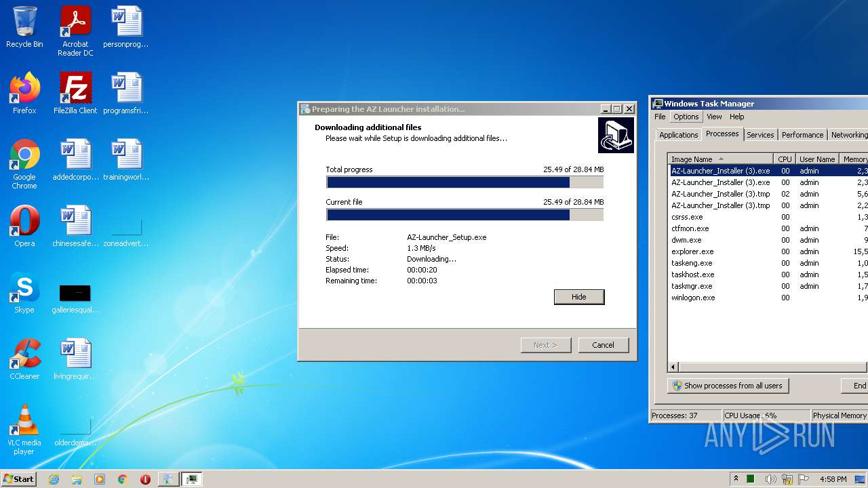Open the chinesesafe Word document
Viewport: 868px width, 488px height.
pyautogui.click(x=75, y=226)
